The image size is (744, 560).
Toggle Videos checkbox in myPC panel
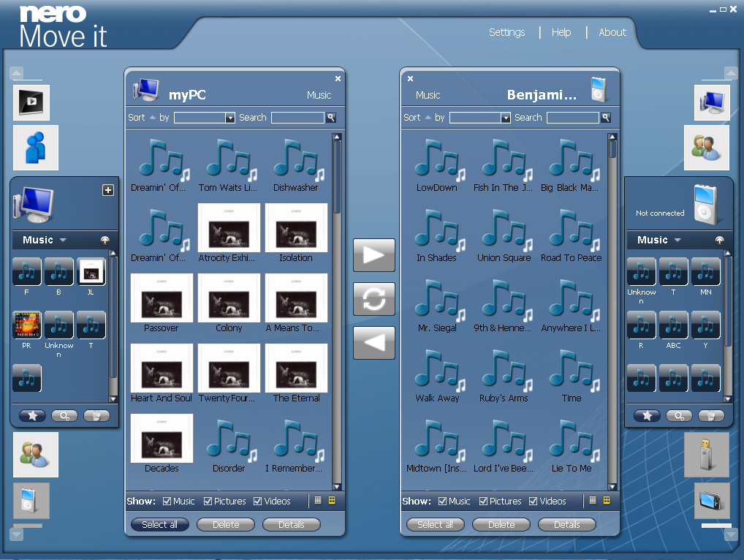click(258, 502)
